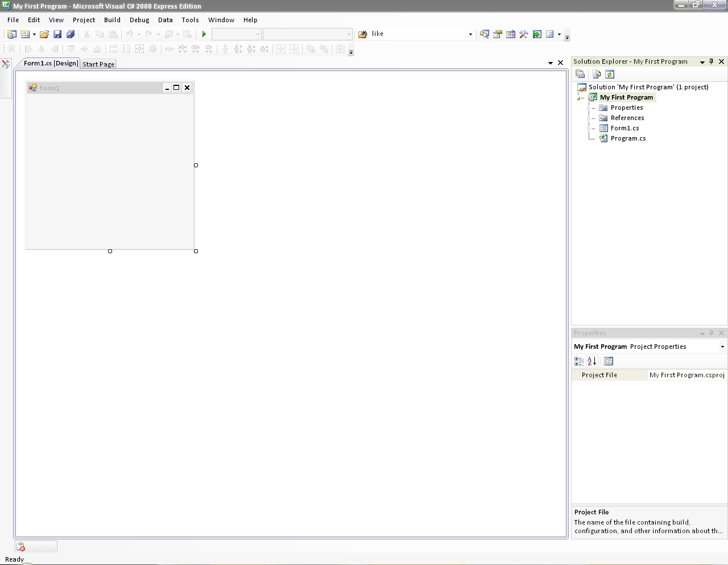Open the File menu
The width and height of the screenshot is (728, 565).
pos(13,20)
